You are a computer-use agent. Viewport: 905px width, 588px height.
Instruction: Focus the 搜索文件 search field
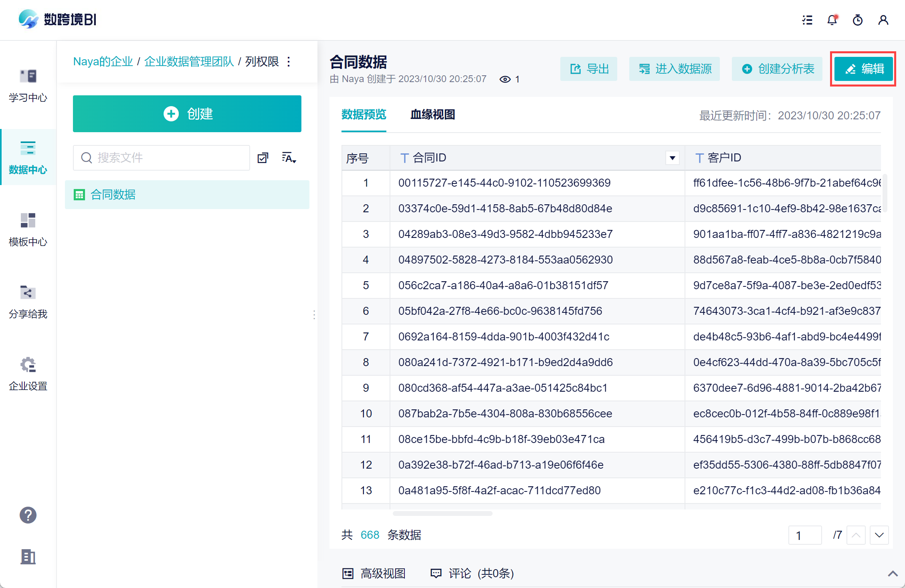tap(162, 158)
